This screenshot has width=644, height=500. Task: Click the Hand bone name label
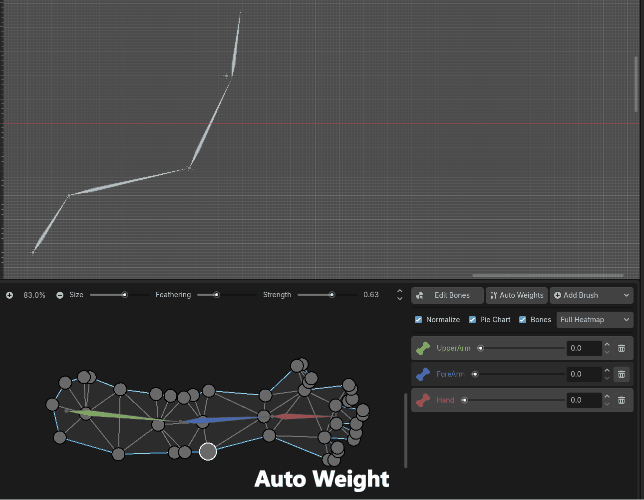click(445, 400)
